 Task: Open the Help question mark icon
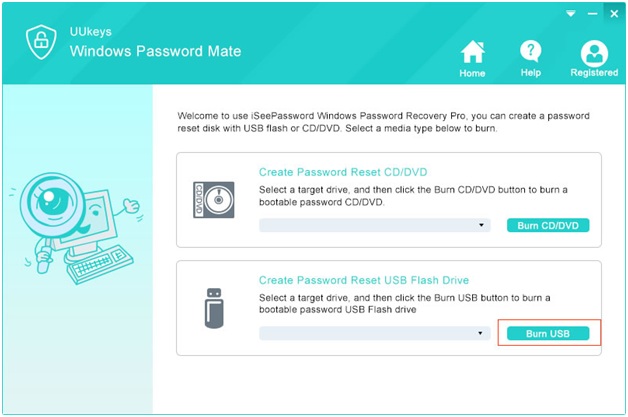(531, 51)
